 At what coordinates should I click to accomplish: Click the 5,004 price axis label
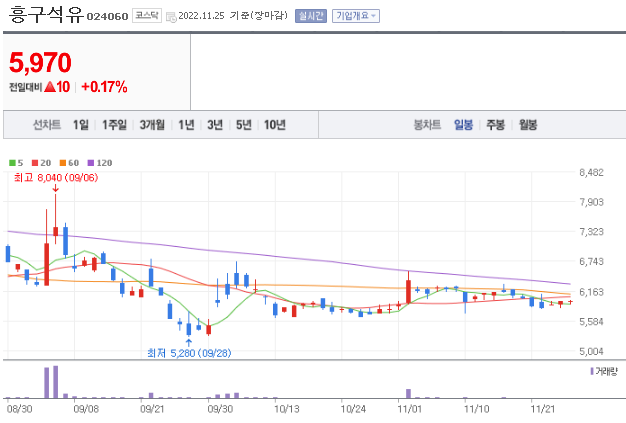pos(592,352)
